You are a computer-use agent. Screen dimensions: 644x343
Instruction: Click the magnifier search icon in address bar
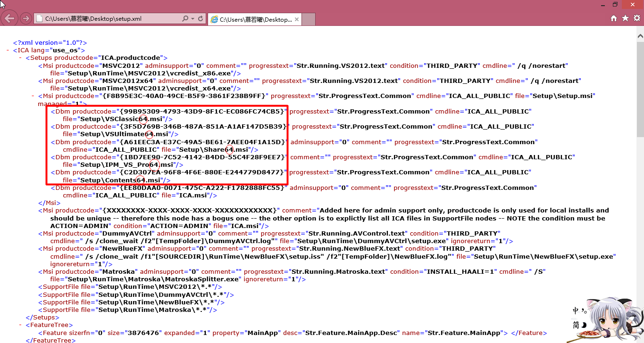point(185,19)
